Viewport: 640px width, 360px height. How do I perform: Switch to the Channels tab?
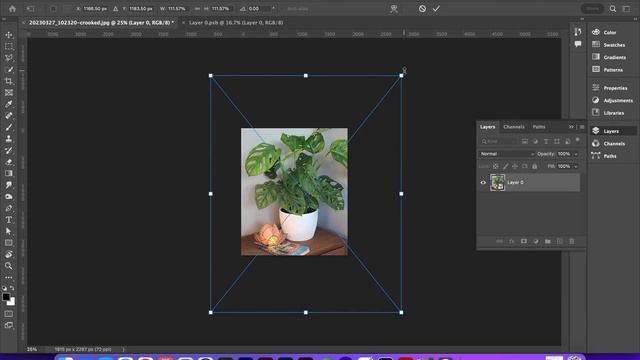(514, 127)
